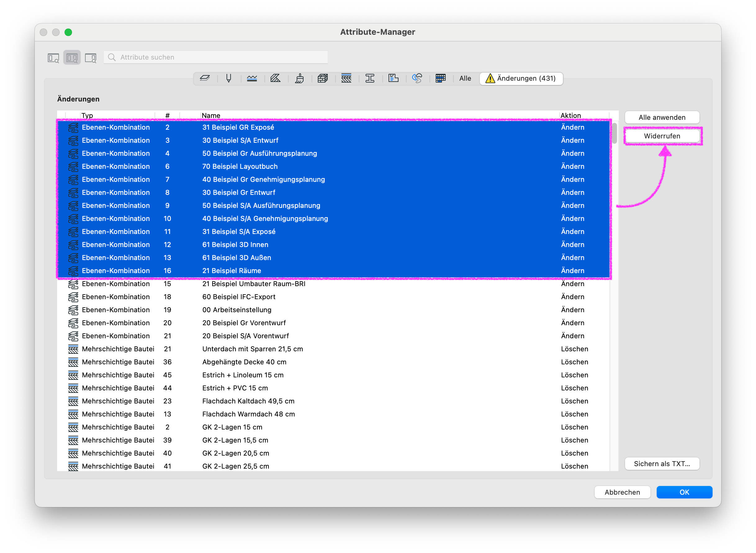Select row Flachdach Kaltdach 49,5 cm

pos(334,401)
